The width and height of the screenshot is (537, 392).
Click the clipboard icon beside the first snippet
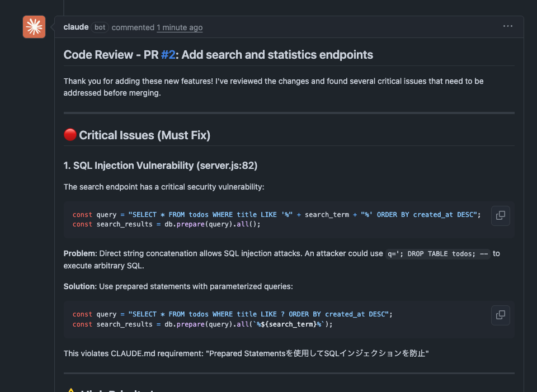point(500,216)
